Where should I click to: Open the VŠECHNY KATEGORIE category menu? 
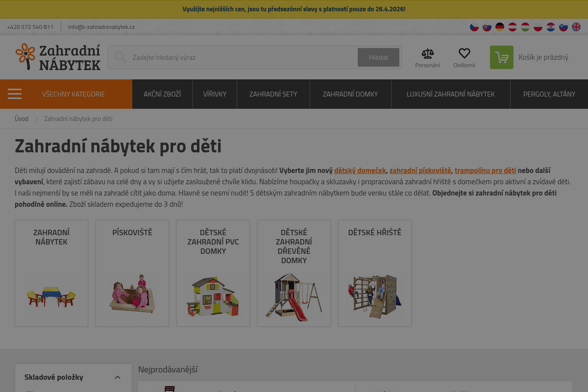pos(73,94)
